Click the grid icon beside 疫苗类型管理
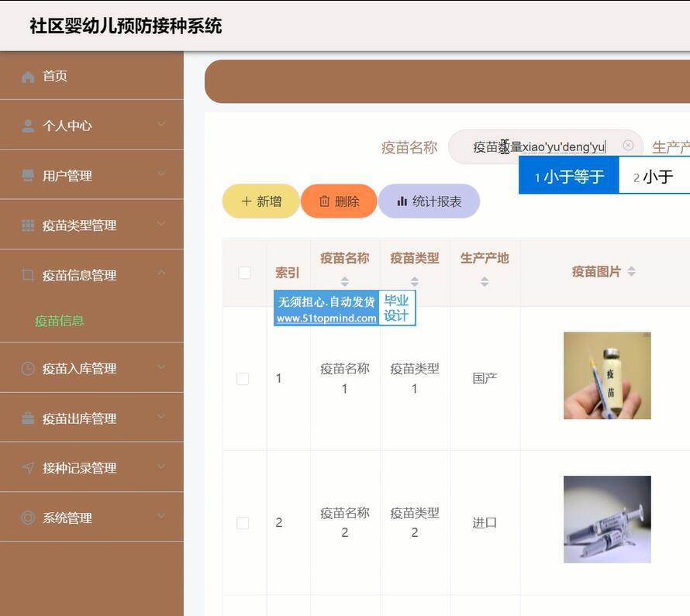The width and height of the screenshot is (690, 616). pyautogui.click(x=28, y=225)
